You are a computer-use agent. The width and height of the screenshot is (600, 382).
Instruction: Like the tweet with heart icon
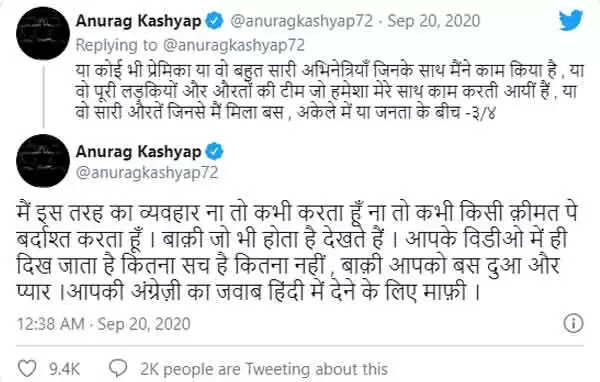(28, 369)
